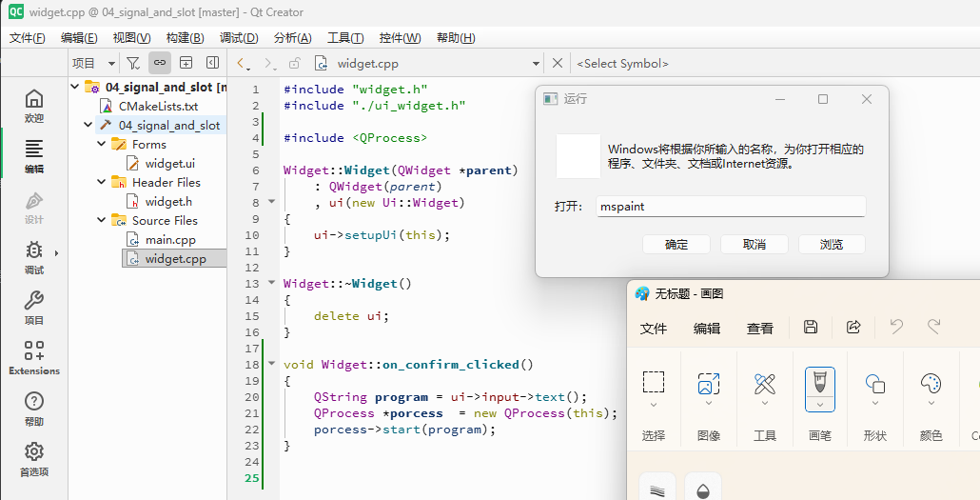Collapse the 04_signal_and_slot root project node
980x500 pixels.
(75, 87)
